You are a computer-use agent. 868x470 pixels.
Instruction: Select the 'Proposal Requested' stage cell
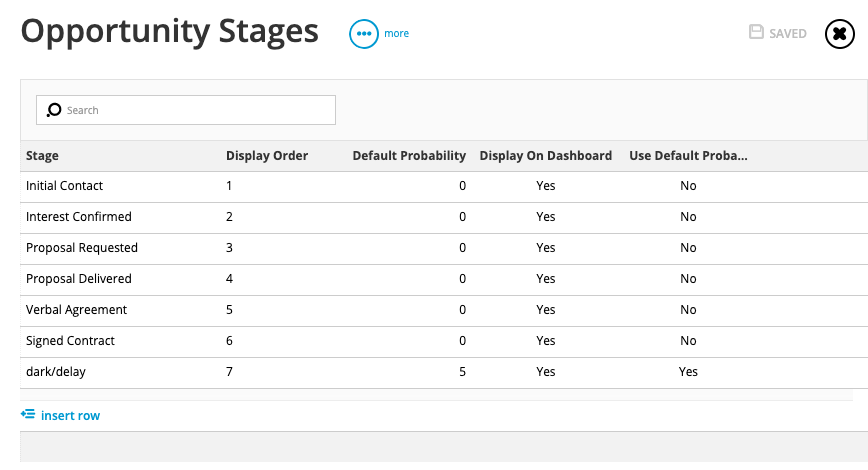pyautogui.click(x=82, y=247)
